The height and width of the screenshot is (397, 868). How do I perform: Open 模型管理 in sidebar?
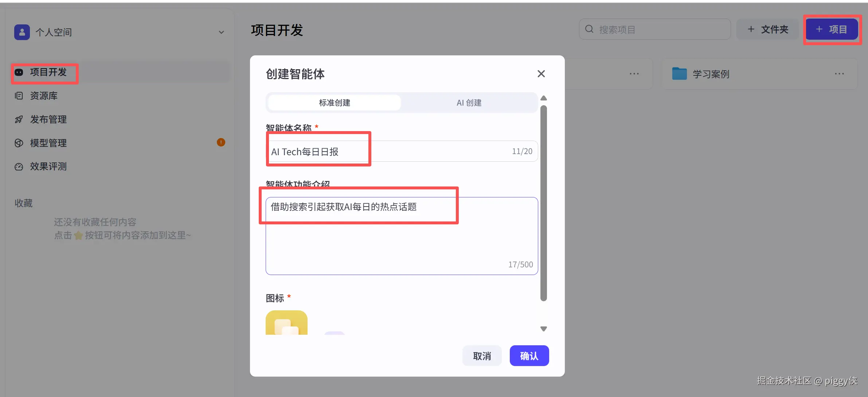[x=48, y=143]
